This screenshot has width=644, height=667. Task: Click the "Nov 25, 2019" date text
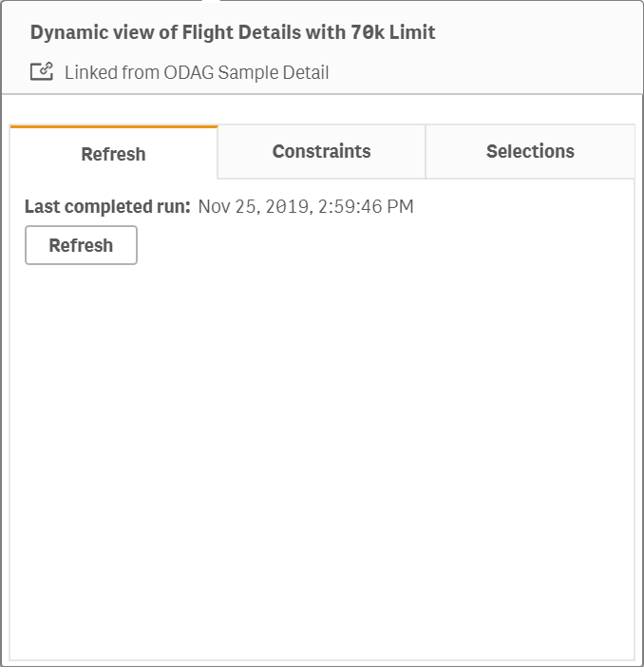click(x=255, y=206)
